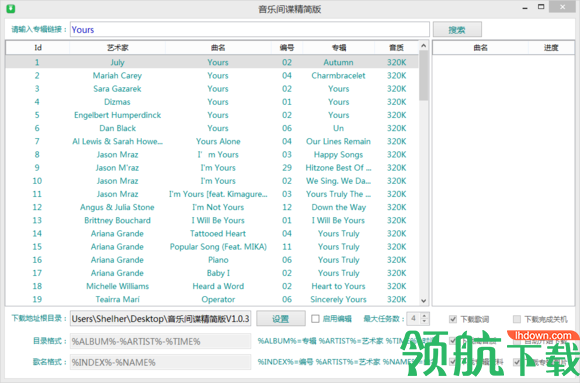
Task: Select the Brittney Bouchard row
Action: click(212, 220)
